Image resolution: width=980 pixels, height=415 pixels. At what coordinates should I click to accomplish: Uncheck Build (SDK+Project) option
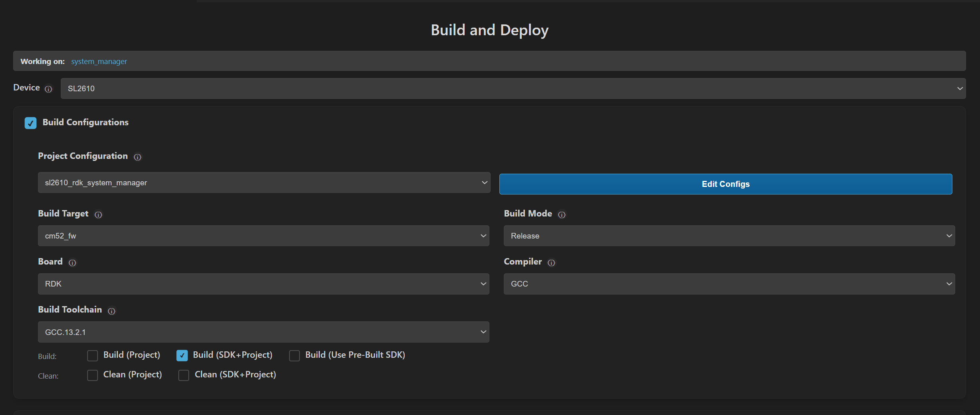point(182,355)
